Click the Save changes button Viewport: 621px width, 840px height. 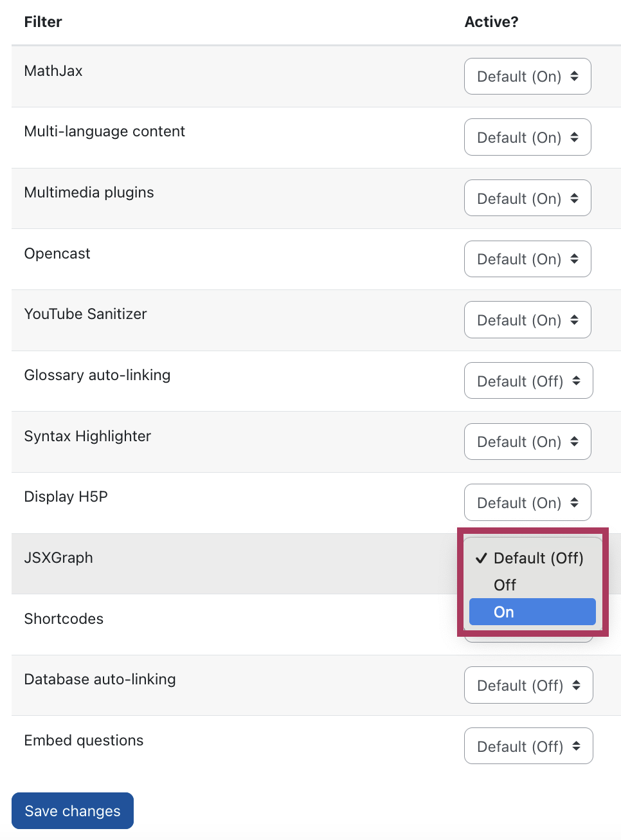point(72,810)
